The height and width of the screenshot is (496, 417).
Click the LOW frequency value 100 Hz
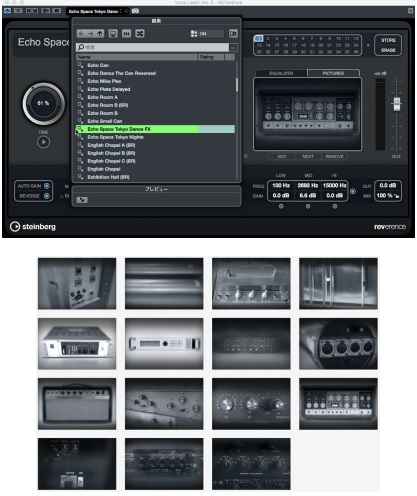click(281, 185)
